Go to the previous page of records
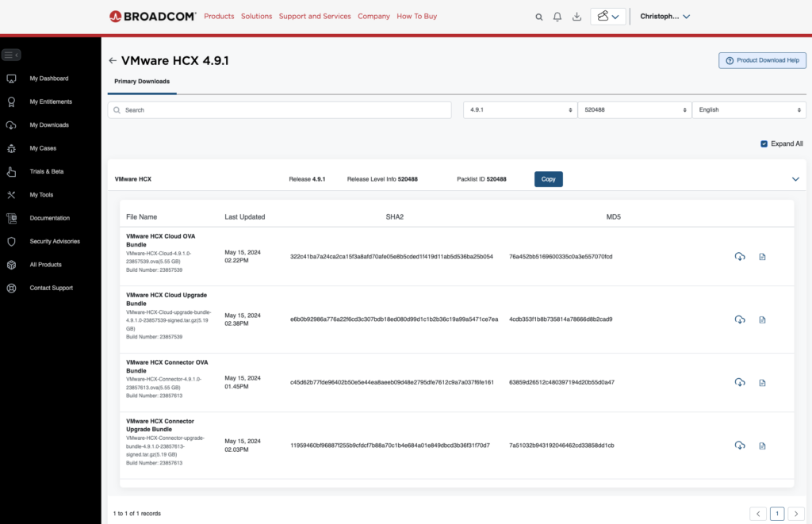 tap(758, 514)
